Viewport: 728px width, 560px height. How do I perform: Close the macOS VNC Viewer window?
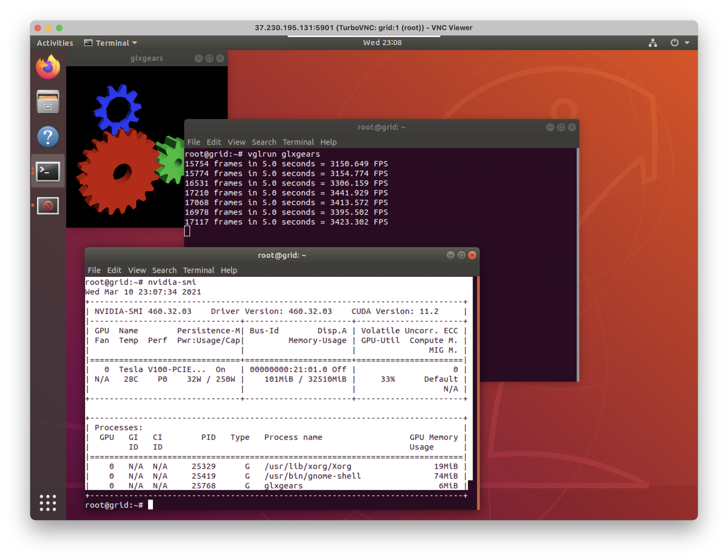(38, 28)
